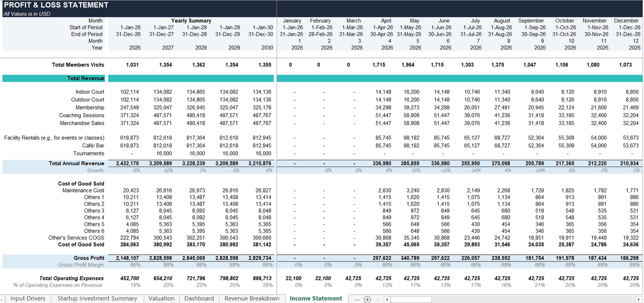Select the Tournaments row label
644x303 pixels.
[x=89, y=153]
